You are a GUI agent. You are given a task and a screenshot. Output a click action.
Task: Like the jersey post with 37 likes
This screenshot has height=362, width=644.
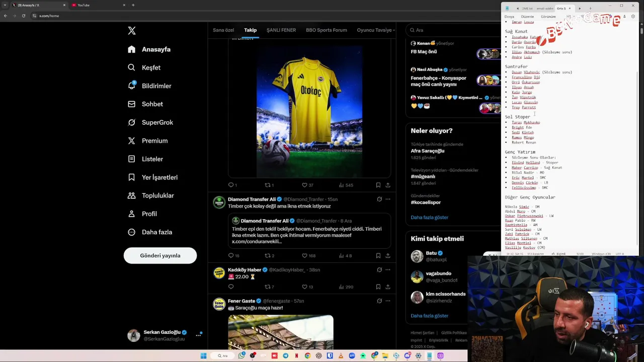click(307, 185)
